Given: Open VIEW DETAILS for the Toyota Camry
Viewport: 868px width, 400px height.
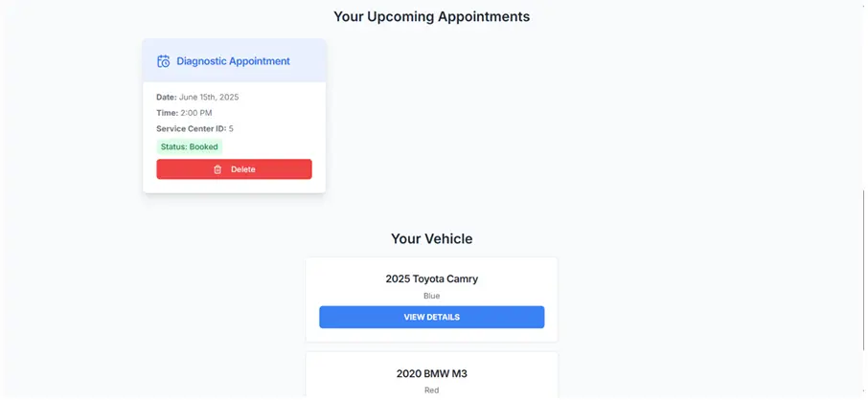Looking at the screenshot, I should tap(431, 317).
